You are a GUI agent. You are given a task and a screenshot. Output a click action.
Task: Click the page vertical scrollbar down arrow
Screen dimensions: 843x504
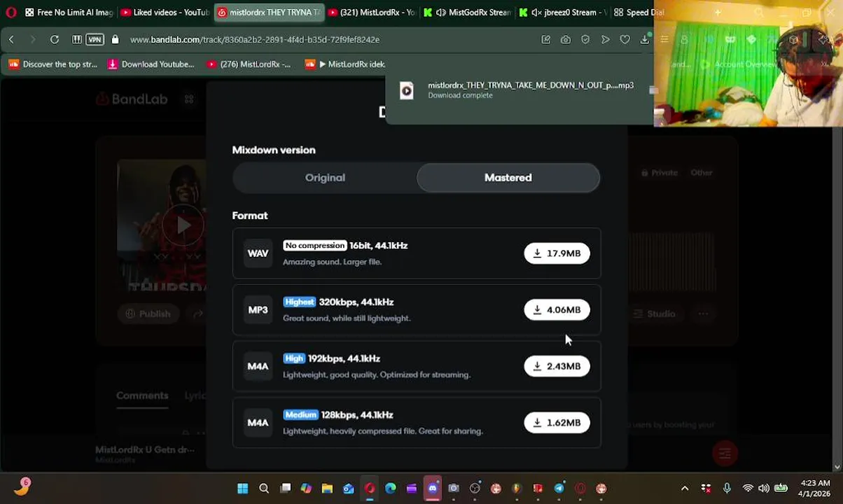tap(837, 467)
